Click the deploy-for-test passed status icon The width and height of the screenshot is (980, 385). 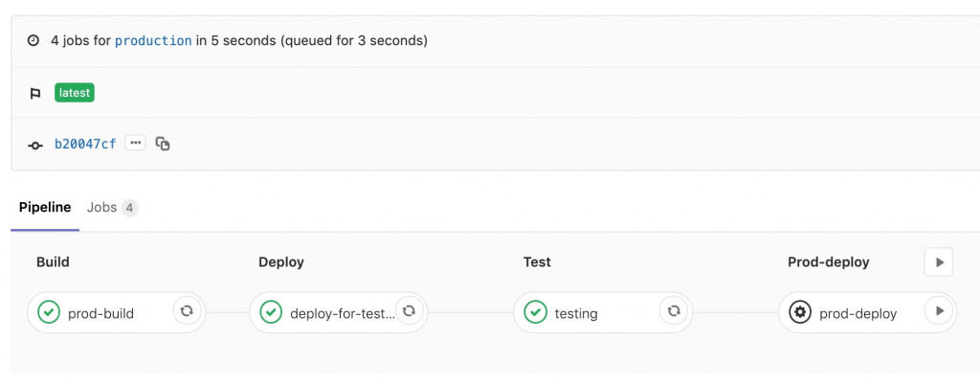pos(271,312)
